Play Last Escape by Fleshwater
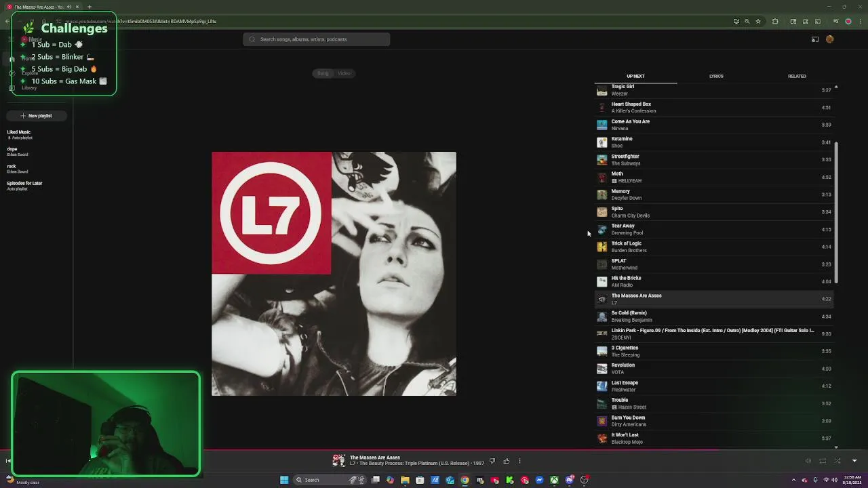Screen dimensions: 868x488 [714, 386]
